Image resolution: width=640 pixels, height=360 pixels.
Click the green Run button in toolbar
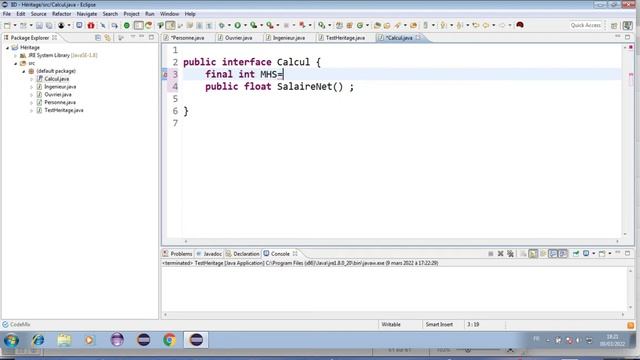pyautogui.click(x=237, y=25)
